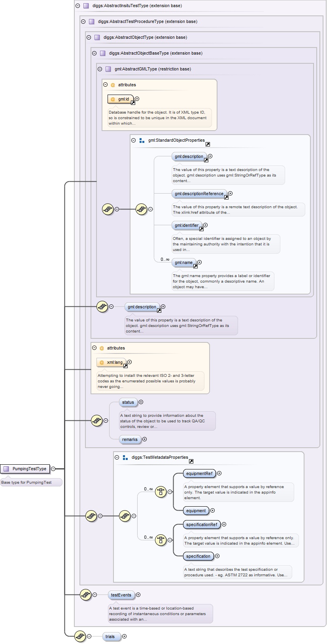Collapse the PumpingTestType root node

[x=53, y=469]
